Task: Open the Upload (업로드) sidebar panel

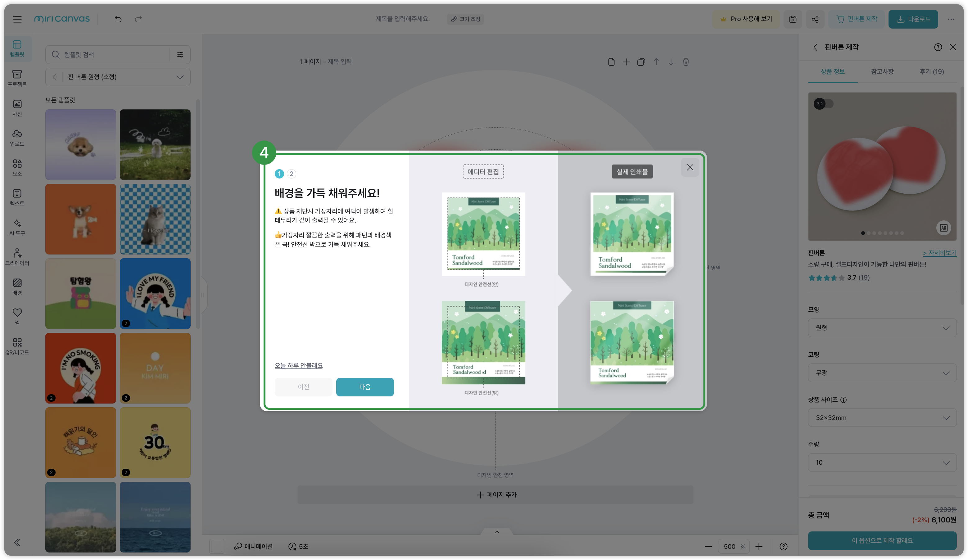Action: coord(17,138)
